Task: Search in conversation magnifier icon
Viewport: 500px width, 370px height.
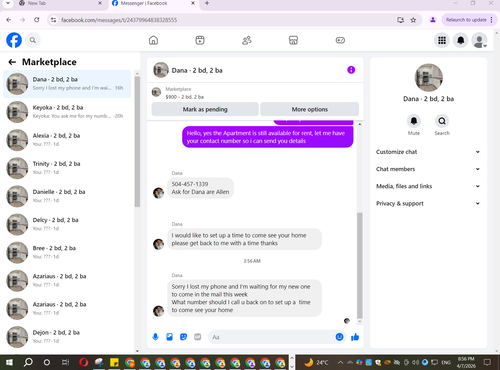Action: 442,121
